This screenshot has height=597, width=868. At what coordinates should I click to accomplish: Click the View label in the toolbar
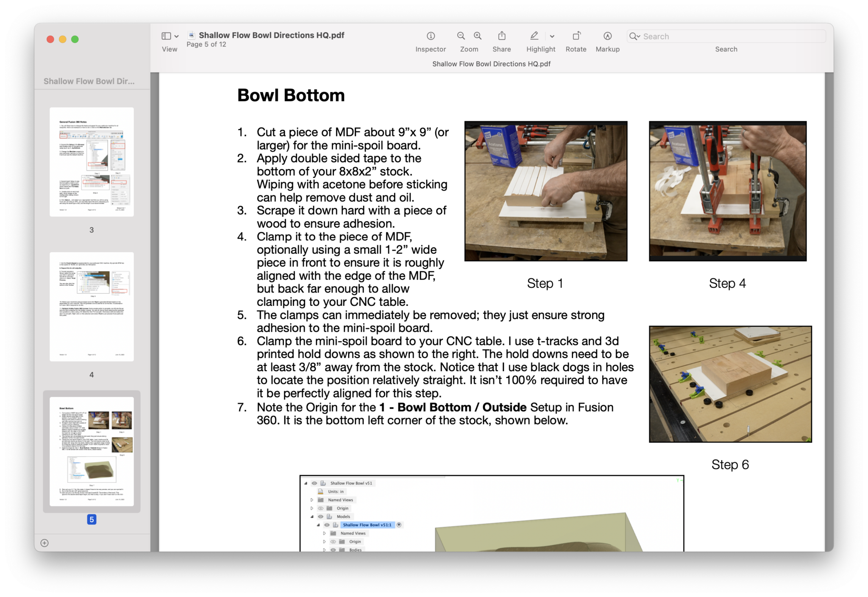(169, 49)
